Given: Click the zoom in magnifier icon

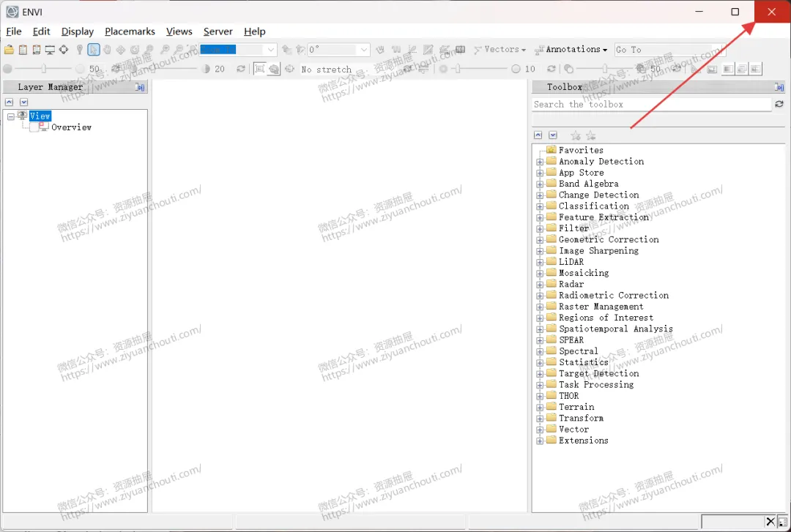Looking at the screenshot, I should (x=165, y=50).
